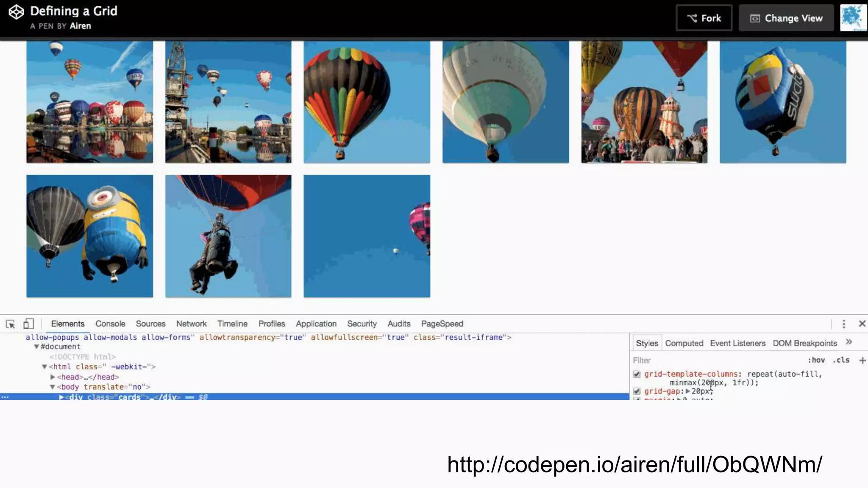
Task: Expand the div class cards node
Action: coord(61,397)
